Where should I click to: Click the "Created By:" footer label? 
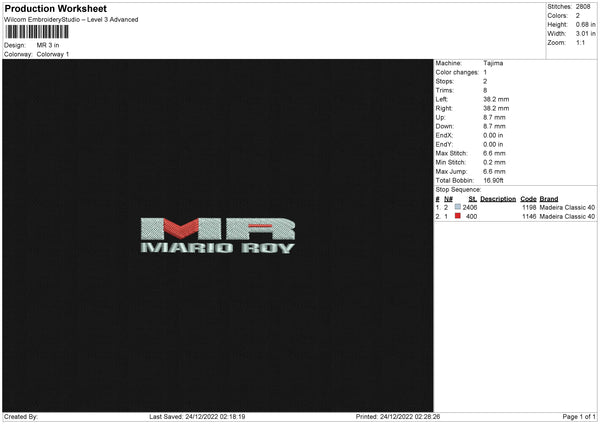pyautogui.click(x=21, y=417)
